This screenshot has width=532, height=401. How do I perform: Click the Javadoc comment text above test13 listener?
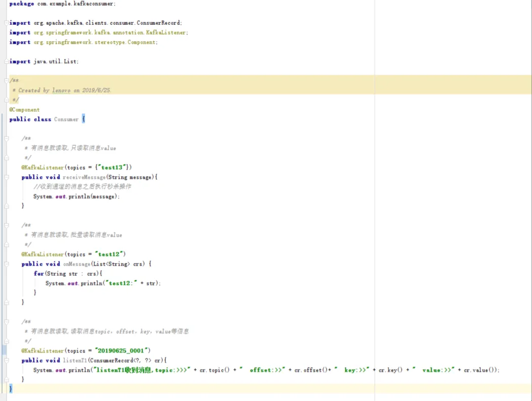(x=74, y=148)
